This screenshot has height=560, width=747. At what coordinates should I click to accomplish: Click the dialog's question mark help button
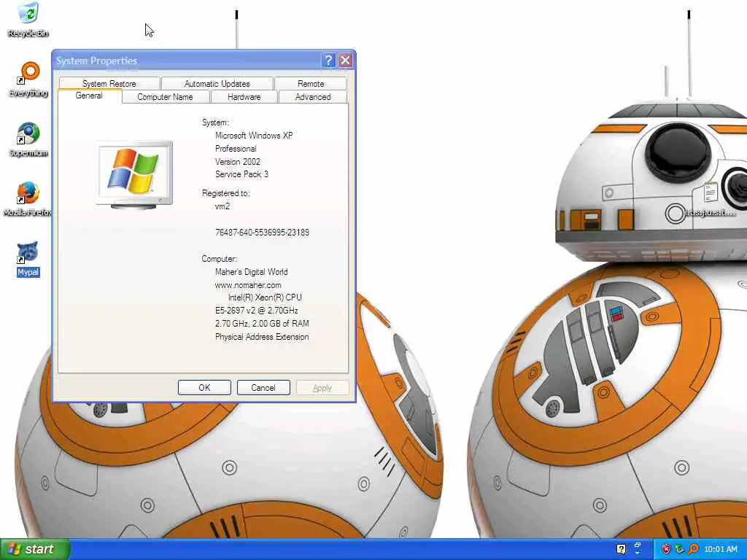328,61
